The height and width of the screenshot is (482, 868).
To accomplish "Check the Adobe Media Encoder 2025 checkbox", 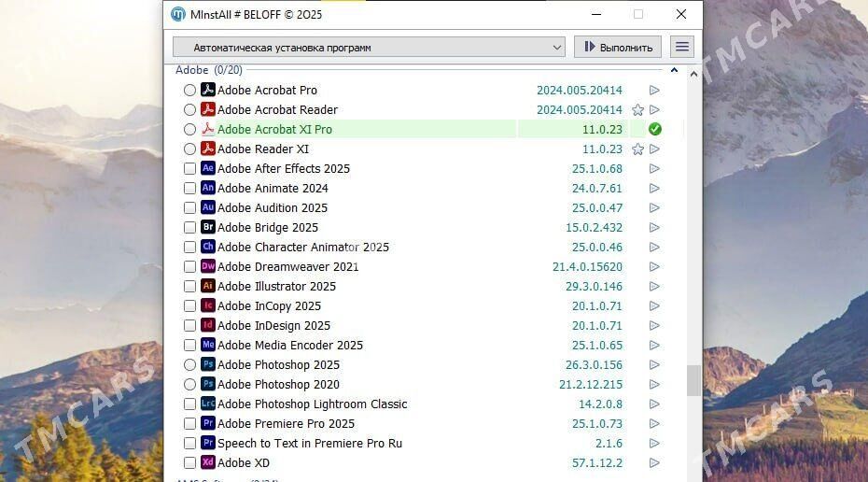I will pyautogui.click(x=189, y=346).
